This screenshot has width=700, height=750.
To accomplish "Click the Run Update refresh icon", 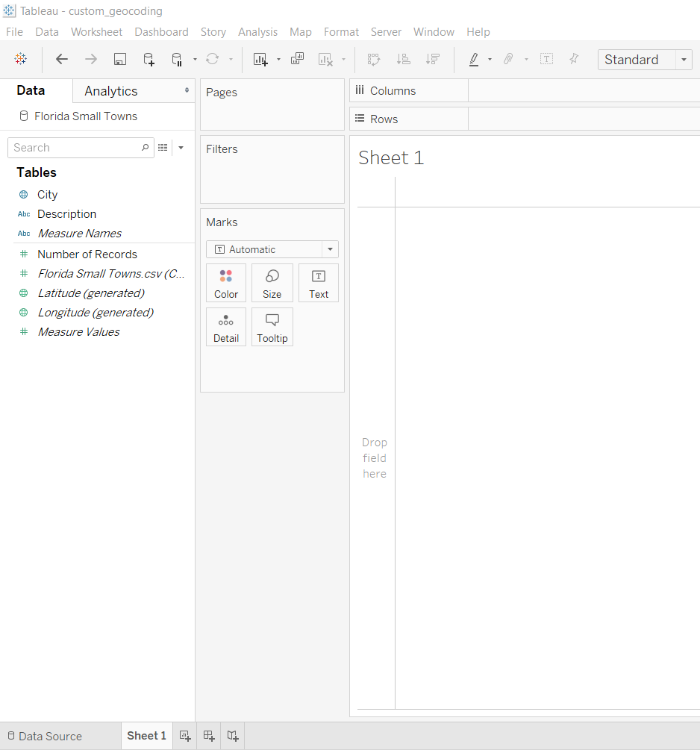I will (213, 59).
